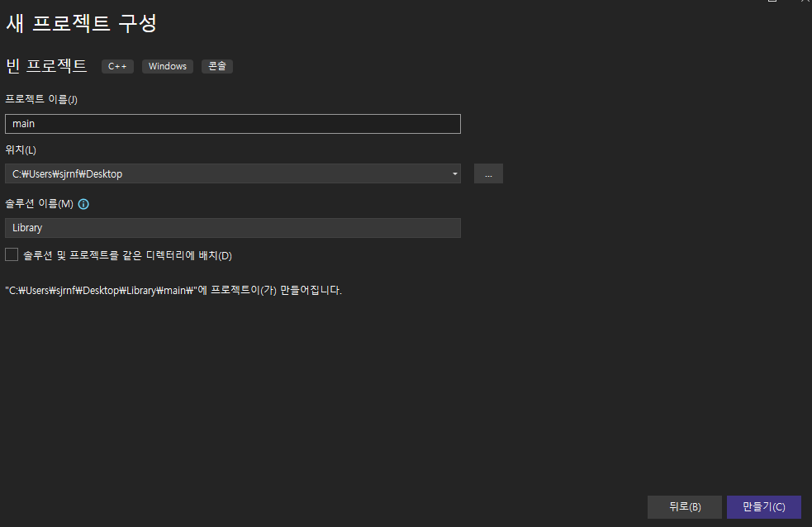Click the solution name info icon

(83, 204)
